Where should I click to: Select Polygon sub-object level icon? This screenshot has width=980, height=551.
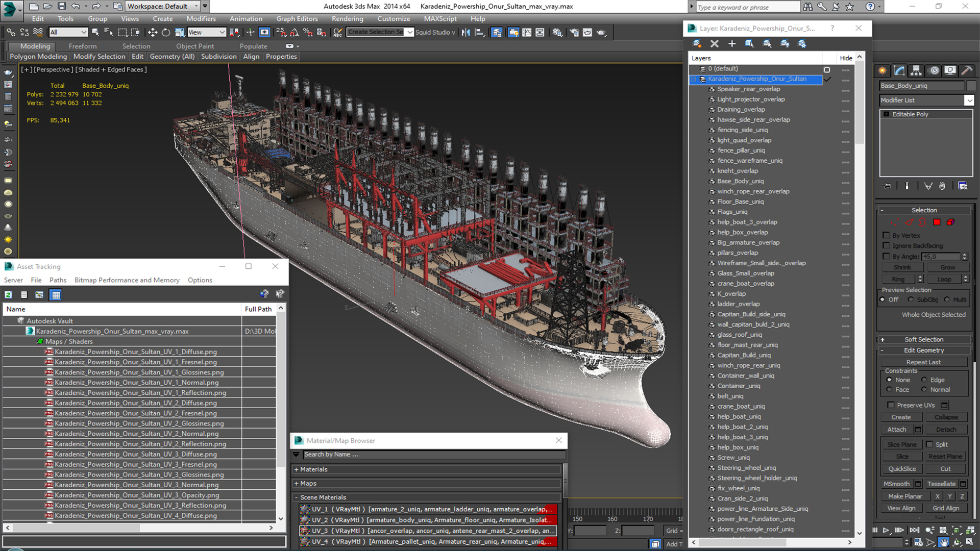pos(937,222)
